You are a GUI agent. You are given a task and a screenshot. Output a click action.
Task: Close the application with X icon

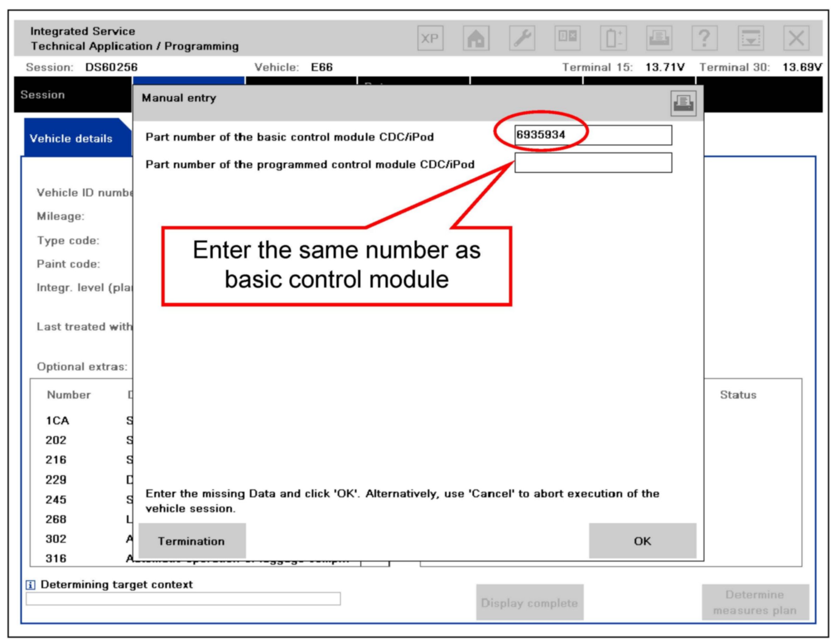[796, 38]
